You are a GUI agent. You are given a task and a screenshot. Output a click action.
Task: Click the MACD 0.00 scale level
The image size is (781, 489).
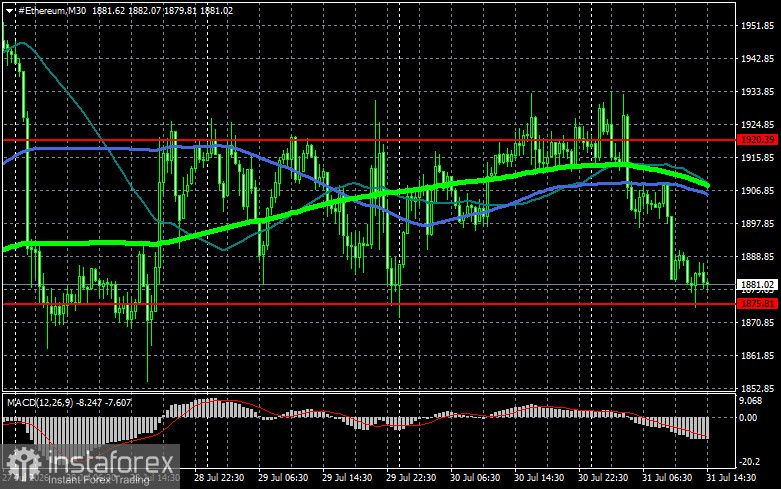[748, 417]
